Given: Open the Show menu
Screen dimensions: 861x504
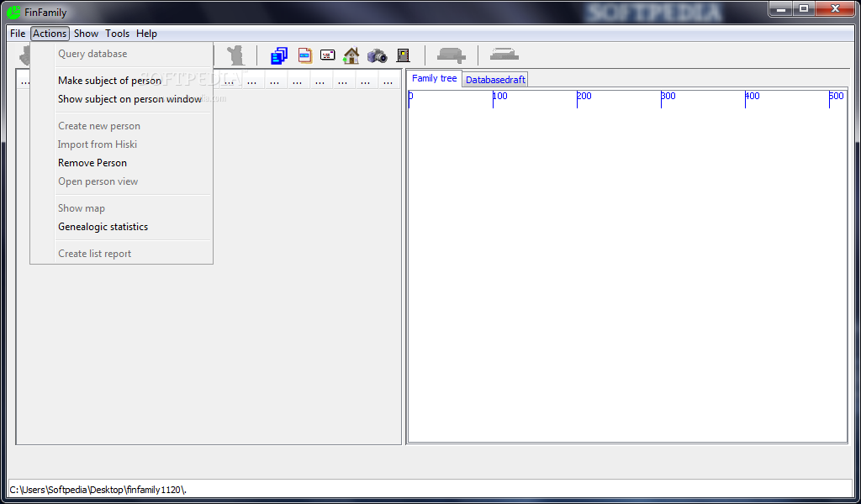Looking at the screenshot, I should point(87,34).
